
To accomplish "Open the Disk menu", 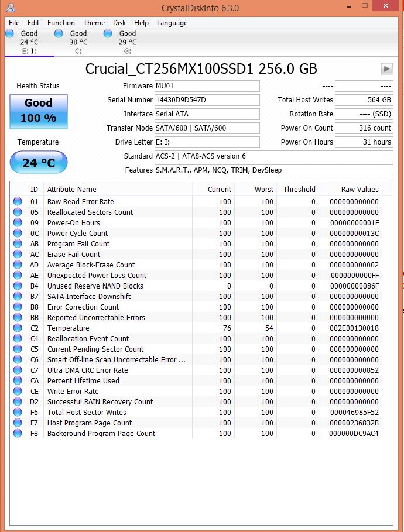I will 119,23.
